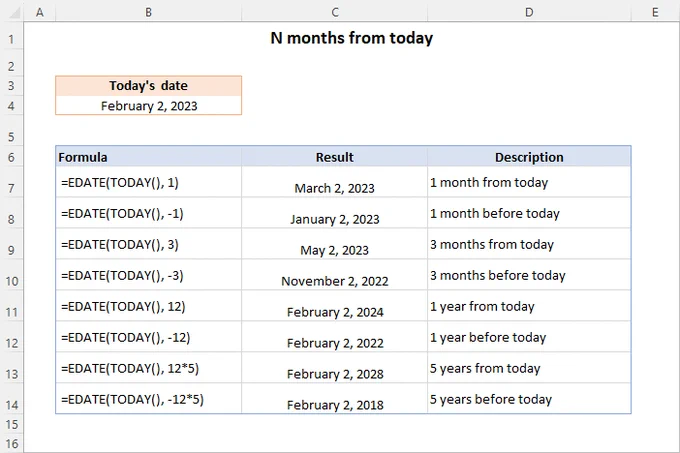
Task: Select row 6 header
Action: [12, 157]
